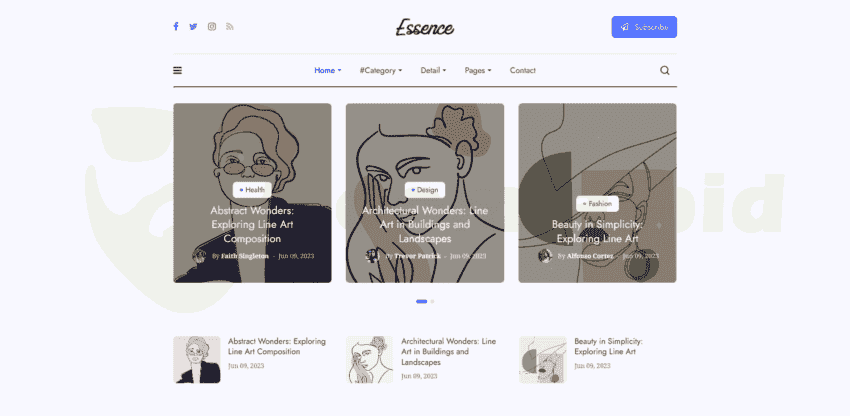
Task: Expand the Home dropdown menu
Action: [x=328, y=71]
